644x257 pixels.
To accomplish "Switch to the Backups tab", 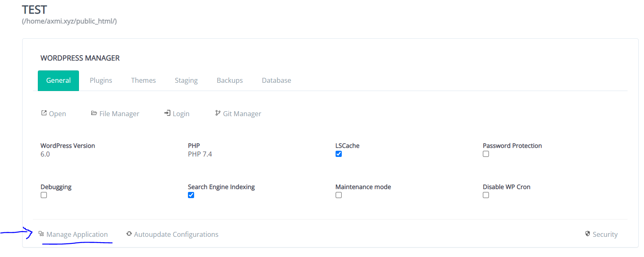I will [229, 80].
